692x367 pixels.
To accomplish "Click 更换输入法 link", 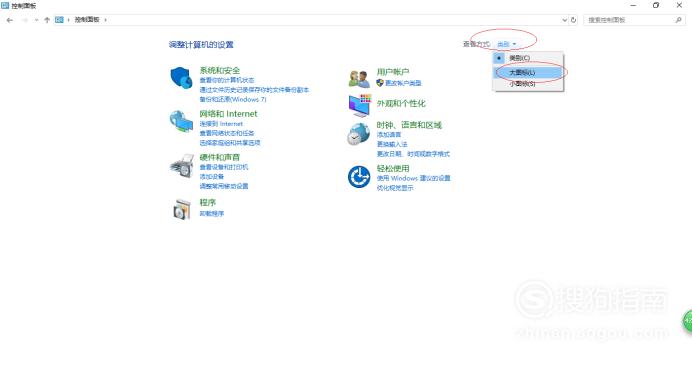I will (x=392, y=144).
